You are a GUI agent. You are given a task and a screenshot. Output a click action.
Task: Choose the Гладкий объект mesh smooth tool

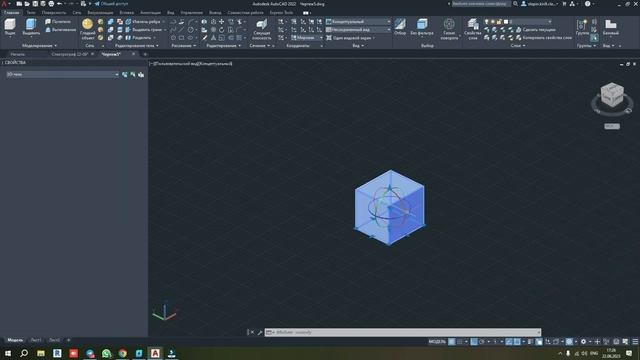(87, 29)
